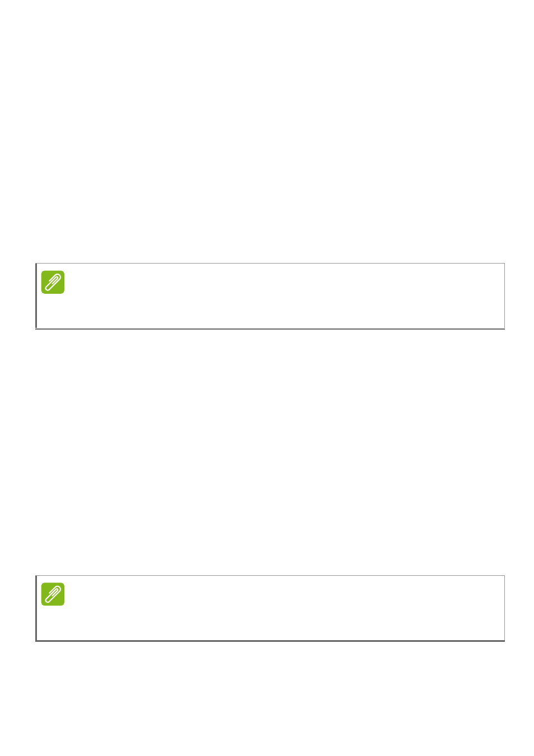
Task: Click blank page area below the second note
Action: point(267,699)
